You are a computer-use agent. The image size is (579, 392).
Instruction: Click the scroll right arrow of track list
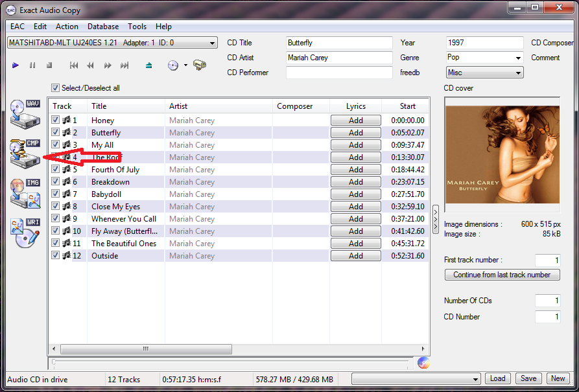pyautogui.click(x=423, y=349)
